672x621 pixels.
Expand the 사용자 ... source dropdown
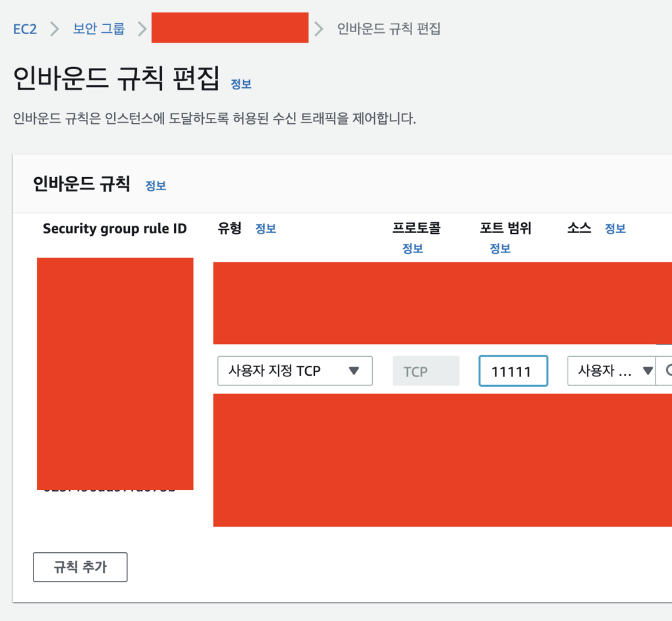(x=612, y=371)
